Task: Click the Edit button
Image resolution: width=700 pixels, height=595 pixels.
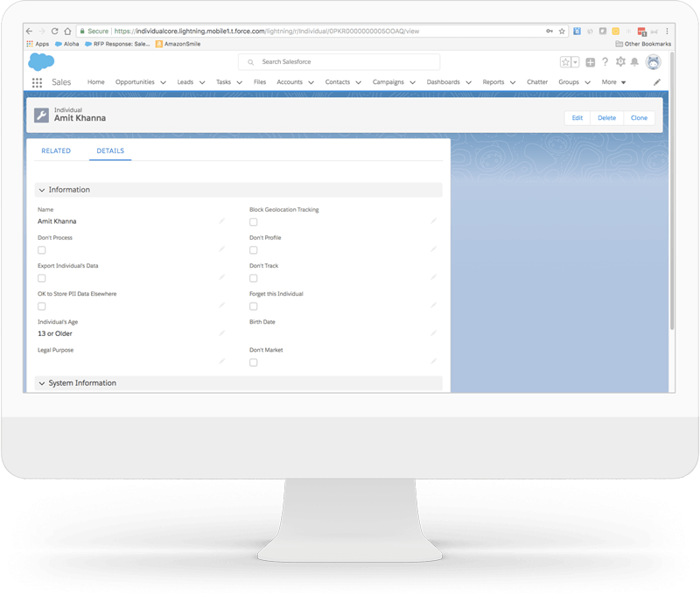Action: click(577, 118)
